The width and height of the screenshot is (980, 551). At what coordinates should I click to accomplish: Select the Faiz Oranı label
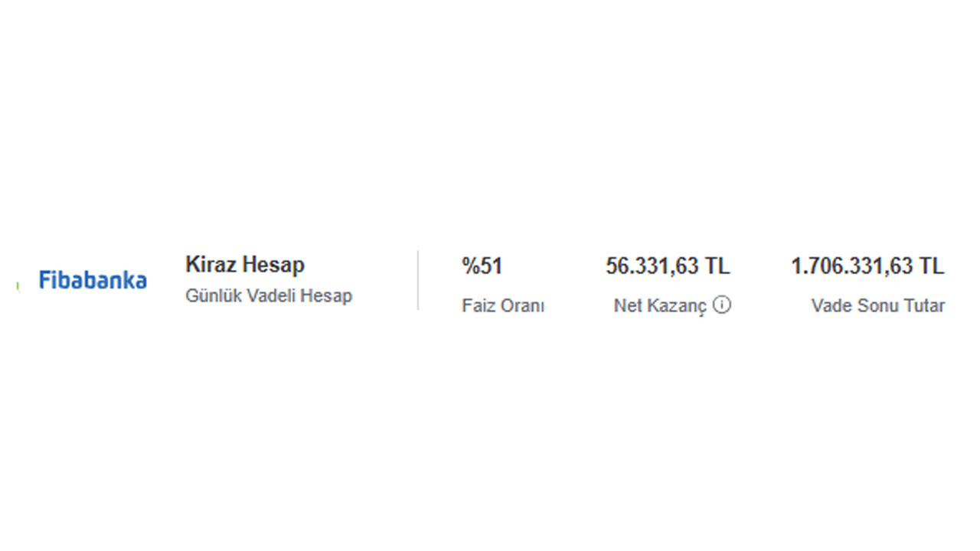point(503,306)
